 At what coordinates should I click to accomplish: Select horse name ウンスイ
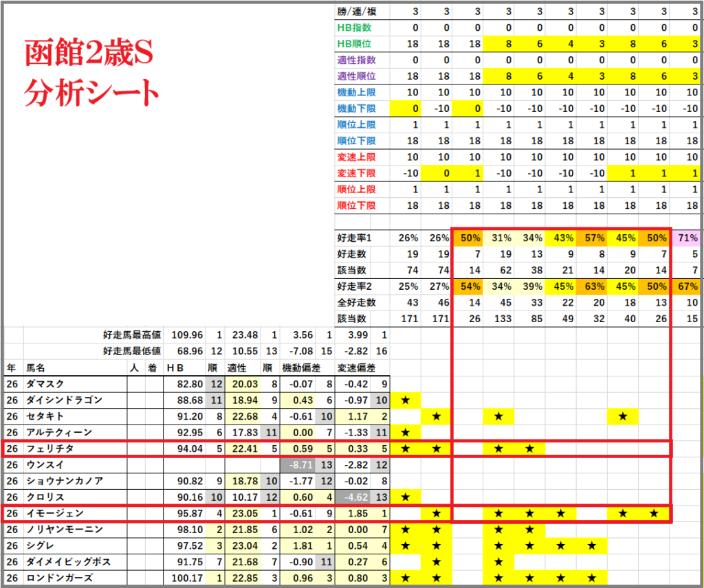click(x=45, y=464)
